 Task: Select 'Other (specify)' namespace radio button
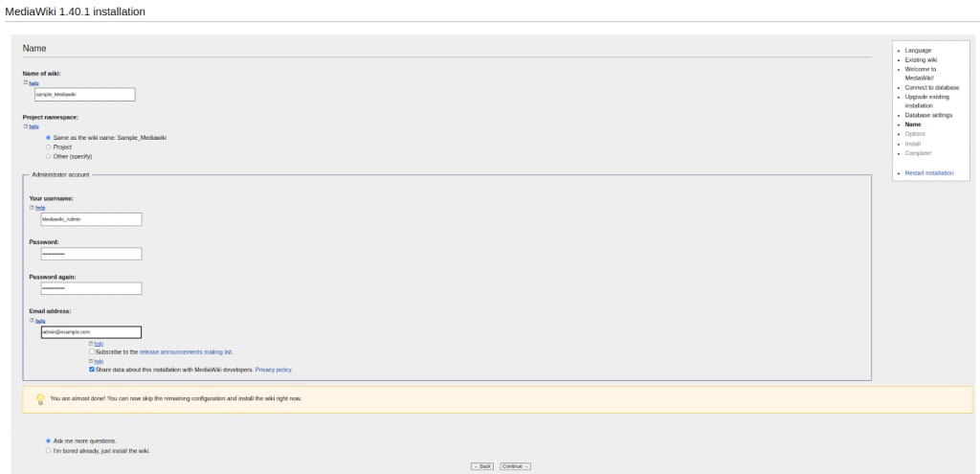tap(48, 156)
